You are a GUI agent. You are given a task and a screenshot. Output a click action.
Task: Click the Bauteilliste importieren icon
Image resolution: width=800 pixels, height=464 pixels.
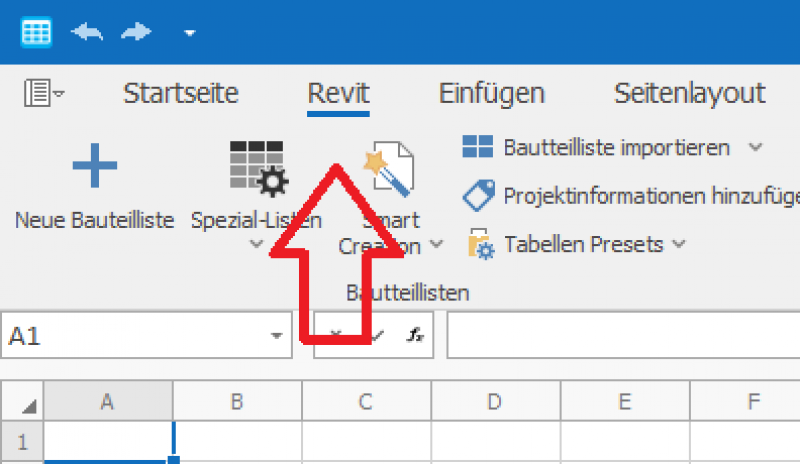pyautogui.click(x=478, y=148)
